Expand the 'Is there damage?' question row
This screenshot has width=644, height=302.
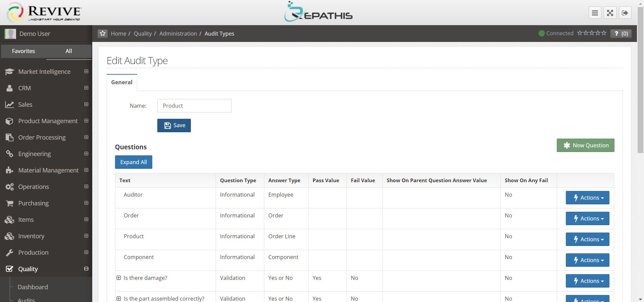(118, 278)
